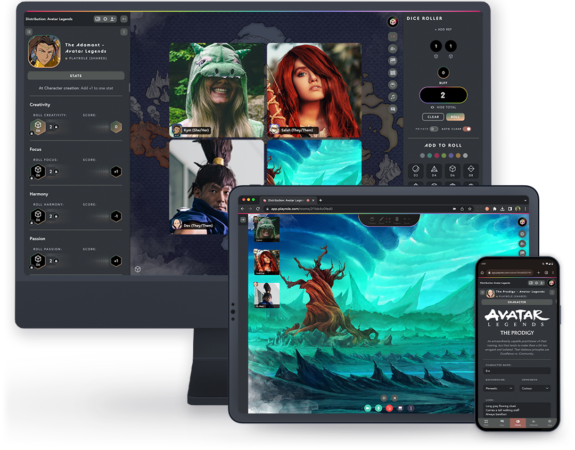Open the Background dropdown on the phone
The height and width of the screenshot is (450, 575).
[x=499, y=388]
